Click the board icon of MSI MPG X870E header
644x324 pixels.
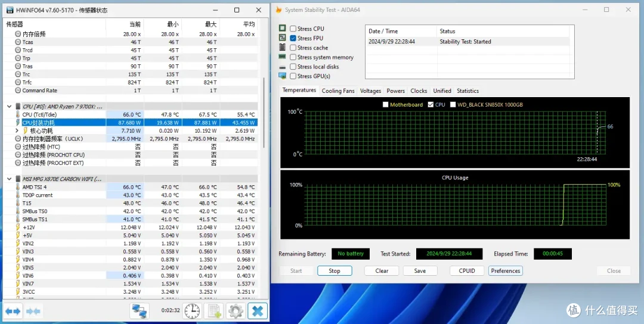tap(18, 179)
